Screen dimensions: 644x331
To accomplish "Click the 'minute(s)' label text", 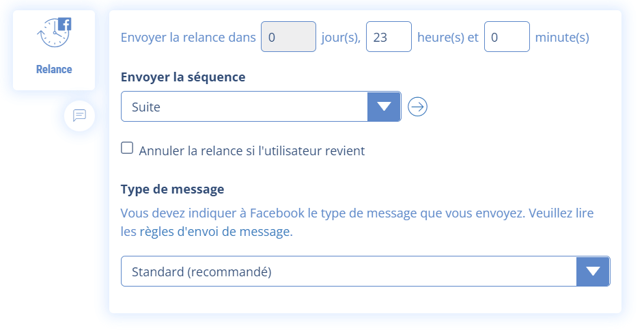I will 562,37.
